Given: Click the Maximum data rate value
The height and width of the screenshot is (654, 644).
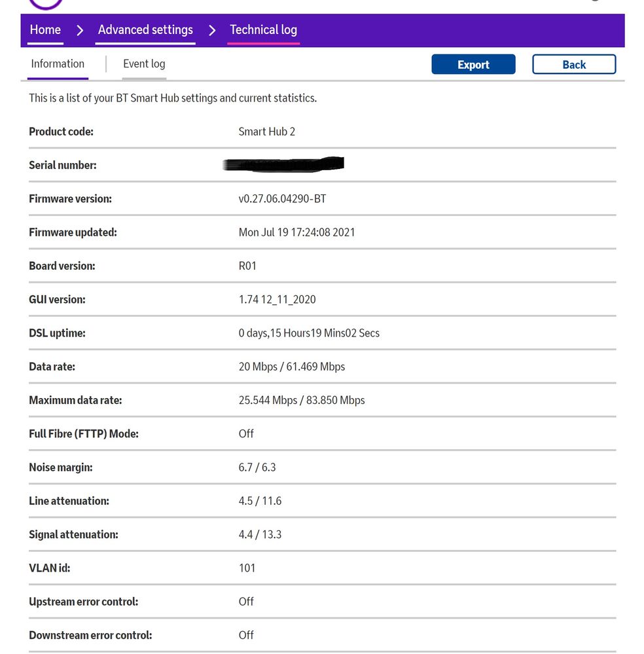Looking at the screenshot, I should [302, 400].
